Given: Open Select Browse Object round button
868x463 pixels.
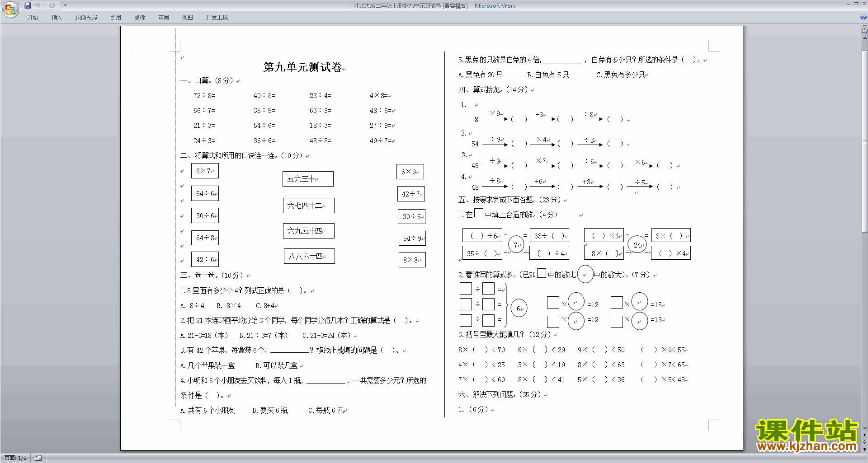Looking at the screenshot, I should (865, 442).
